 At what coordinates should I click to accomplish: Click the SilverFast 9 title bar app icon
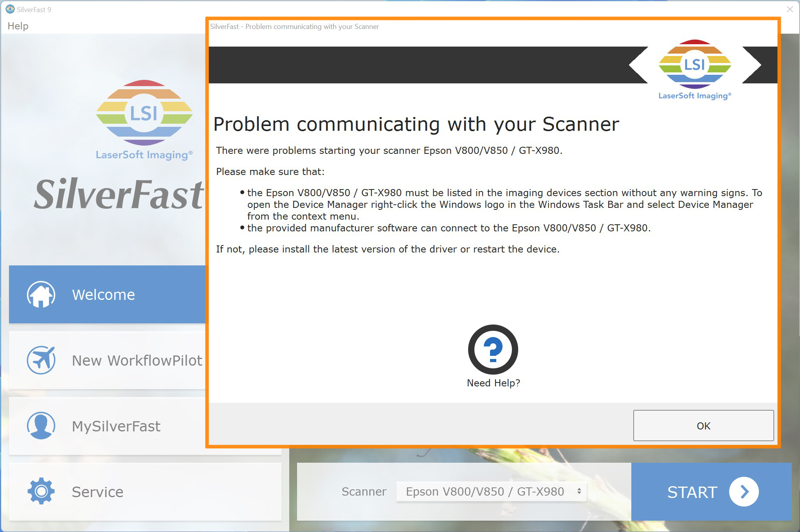(x=10, y=9)
